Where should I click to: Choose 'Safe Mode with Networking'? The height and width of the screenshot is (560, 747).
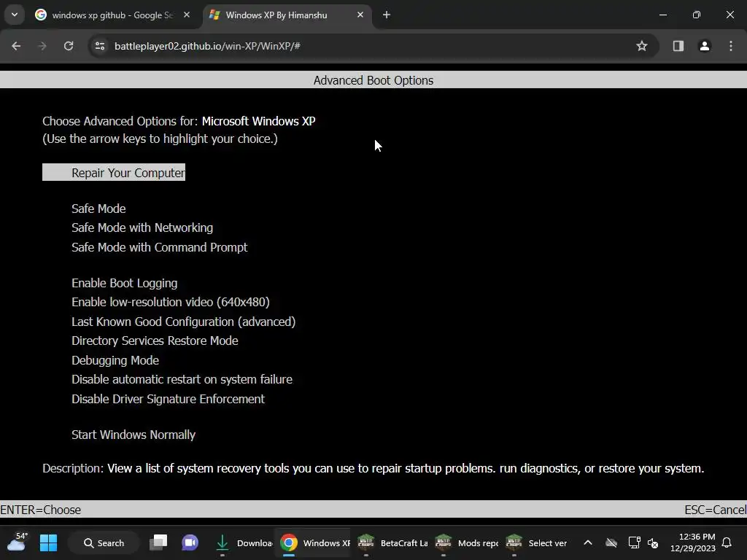(142, 228)
